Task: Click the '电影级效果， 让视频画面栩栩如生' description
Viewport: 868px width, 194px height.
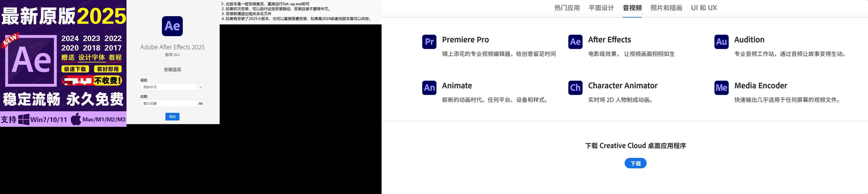Action: (x=631, y=54)
